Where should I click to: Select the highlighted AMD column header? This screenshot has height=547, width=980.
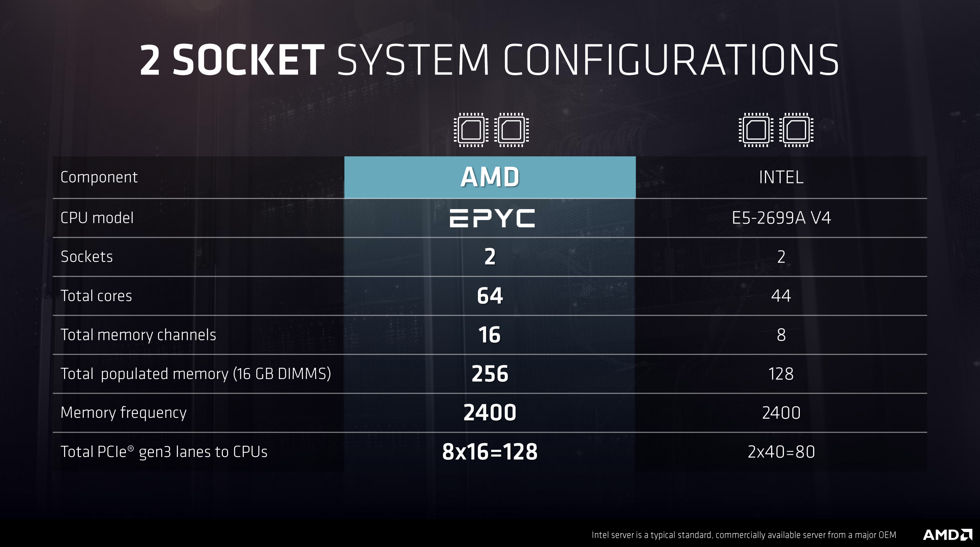(x=490, y=177)
